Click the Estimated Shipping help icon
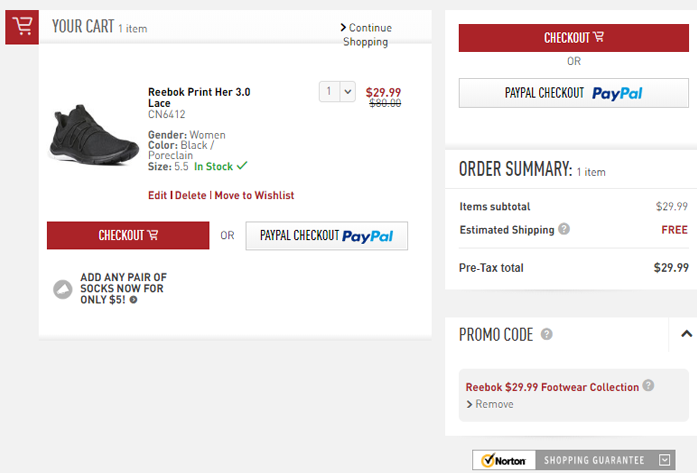The width and height of the screenshot is (697, 473). pos(564,230)
